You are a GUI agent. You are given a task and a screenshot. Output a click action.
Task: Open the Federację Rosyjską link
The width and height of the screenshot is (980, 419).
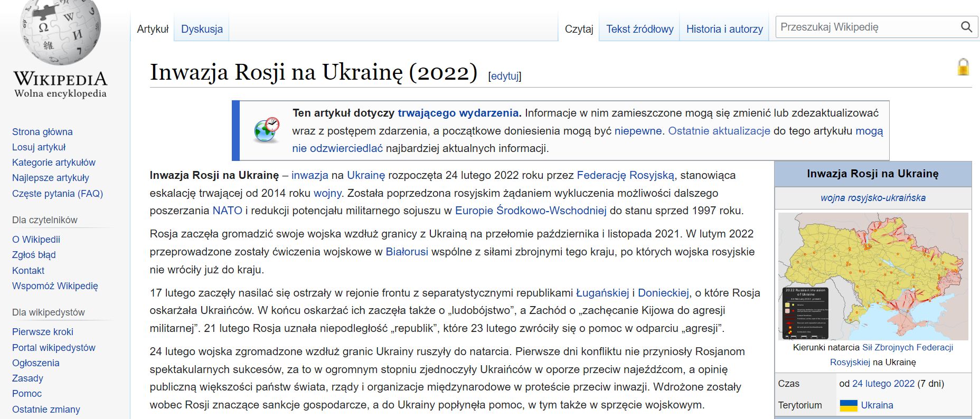626,175
